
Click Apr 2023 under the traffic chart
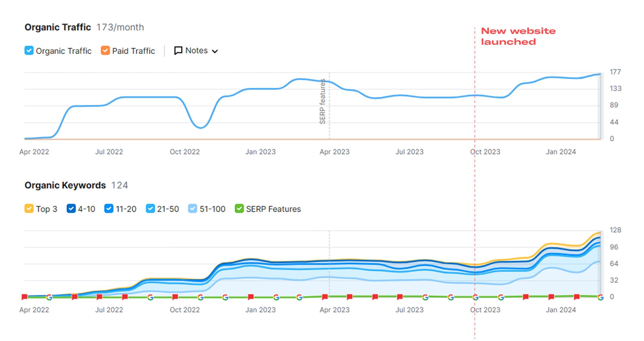[335, 152]
